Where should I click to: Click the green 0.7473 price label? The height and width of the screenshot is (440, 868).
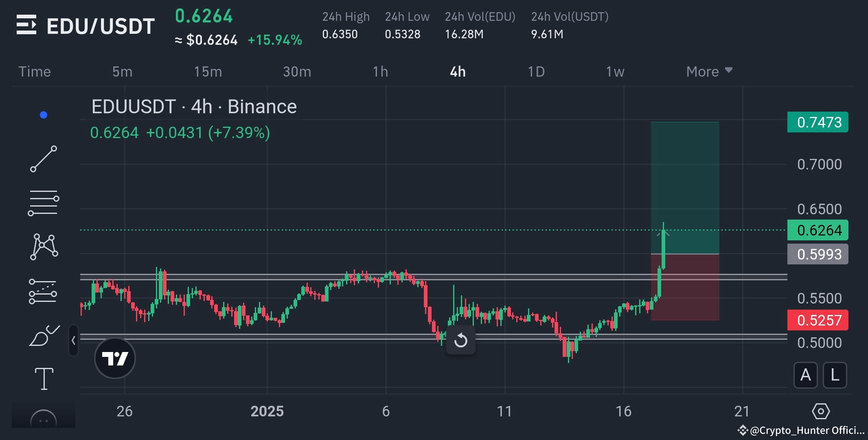tap(818, 122)
